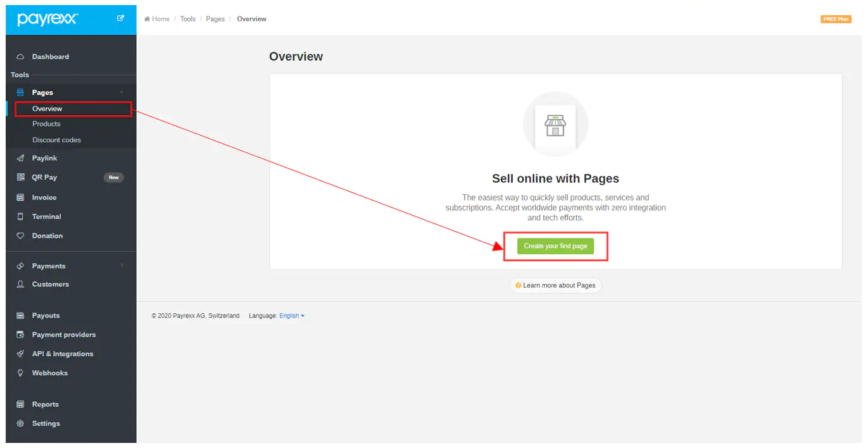
Task: Click the Invoice icon in sidebar
Action: click(20, 197)
